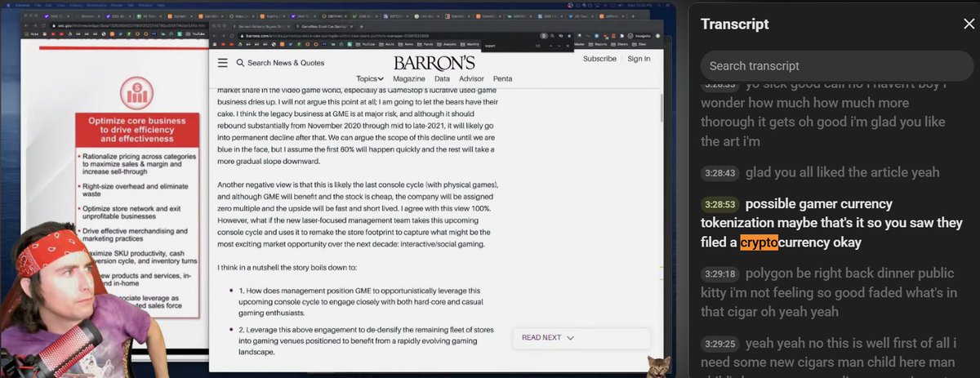Close the find-in-page bar

pyautogui.click(x=568, y=46)
